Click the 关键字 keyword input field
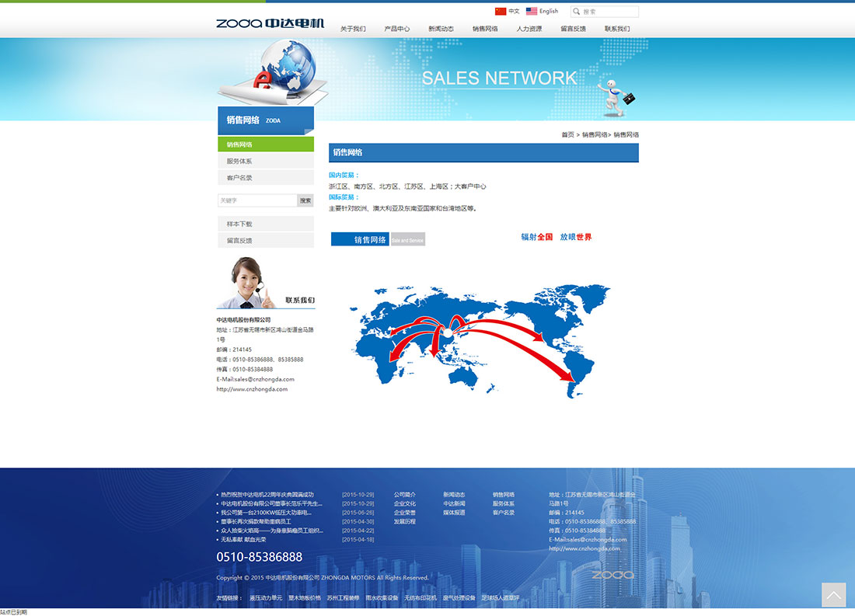This screenshot has width=855, height=616. tap(257, 200)
